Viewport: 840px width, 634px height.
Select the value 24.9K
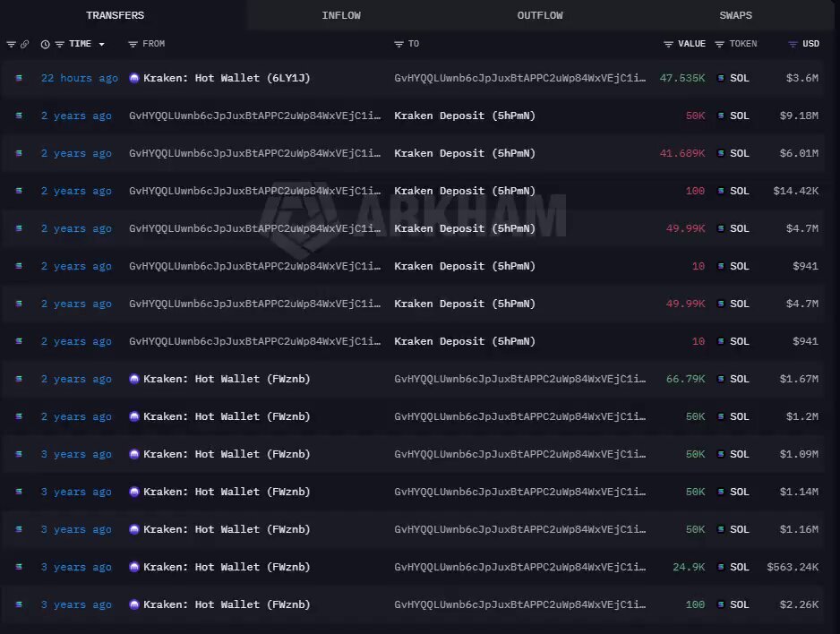[689, 567]
